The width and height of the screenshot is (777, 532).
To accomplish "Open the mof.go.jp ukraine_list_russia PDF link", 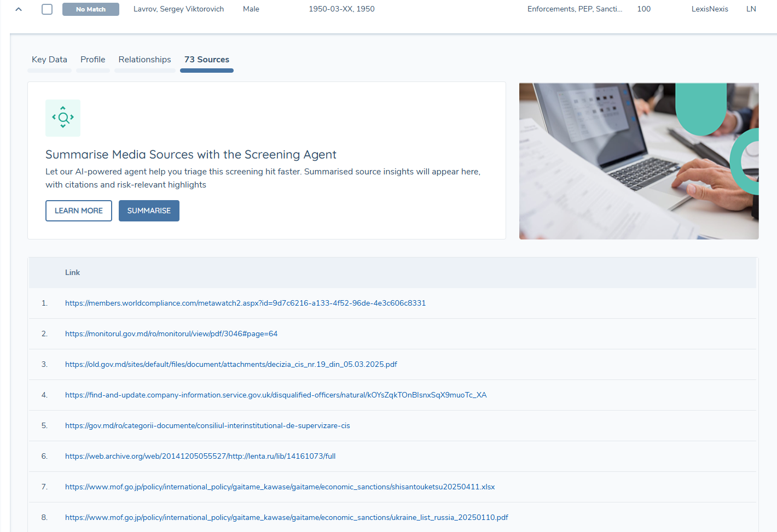I will (286, 517).
